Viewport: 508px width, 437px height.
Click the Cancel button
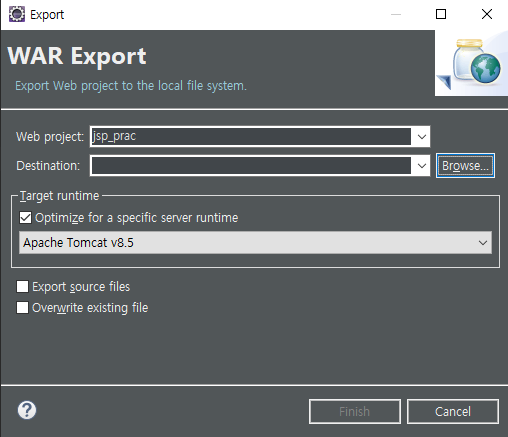coord(453,411)
